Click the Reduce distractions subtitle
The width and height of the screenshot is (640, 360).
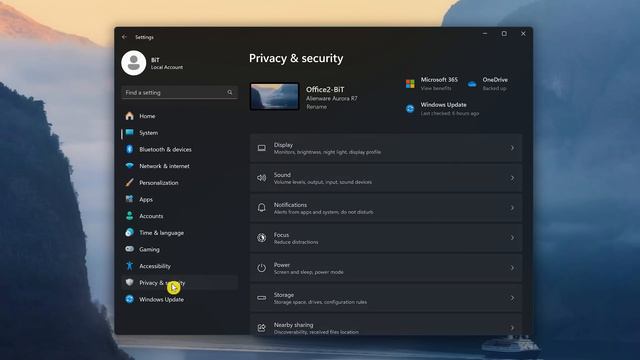(296, 242)
